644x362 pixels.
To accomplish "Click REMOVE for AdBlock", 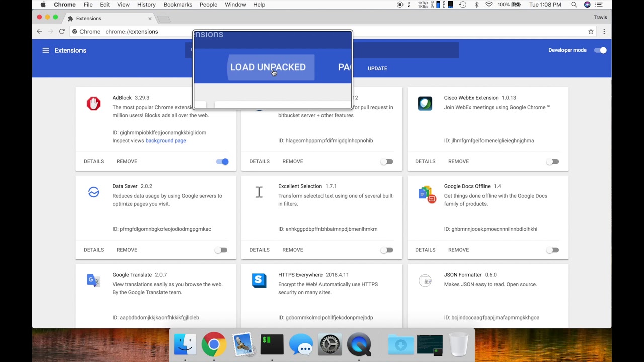I will pos(127,161).
